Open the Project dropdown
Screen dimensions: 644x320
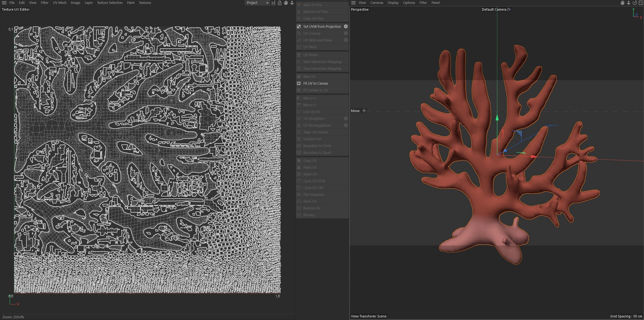click(257, 3)
